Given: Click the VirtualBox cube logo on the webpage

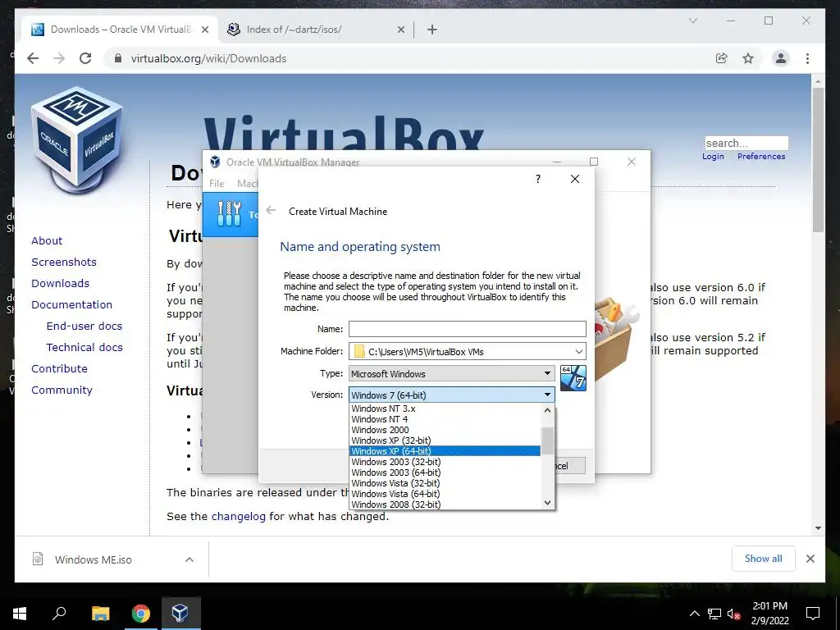Looking at the screenshot, I should click(x=76, y=139).
